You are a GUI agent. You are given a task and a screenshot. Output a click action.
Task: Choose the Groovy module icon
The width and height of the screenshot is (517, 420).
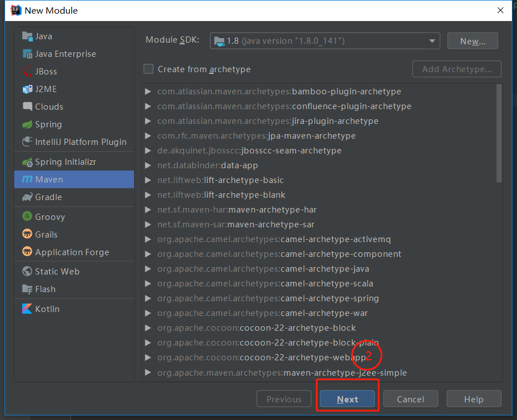pos(27,216)
